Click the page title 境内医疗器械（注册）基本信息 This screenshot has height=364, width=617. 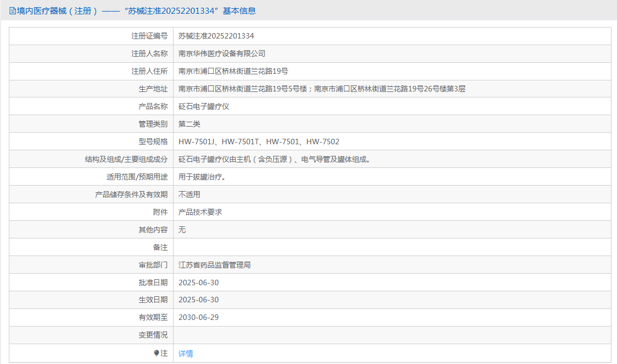point(136,11)
